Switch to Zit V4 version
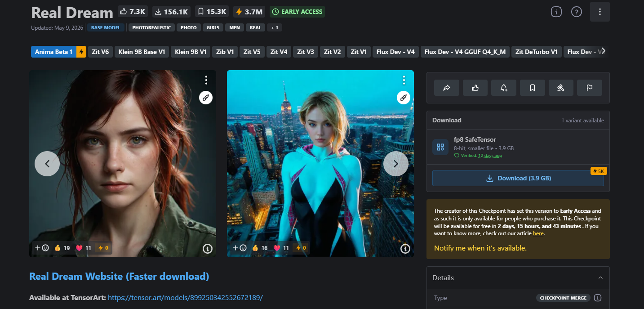This screenshot has height=309, width=644. pyautogui.click(x=279, y=52)
